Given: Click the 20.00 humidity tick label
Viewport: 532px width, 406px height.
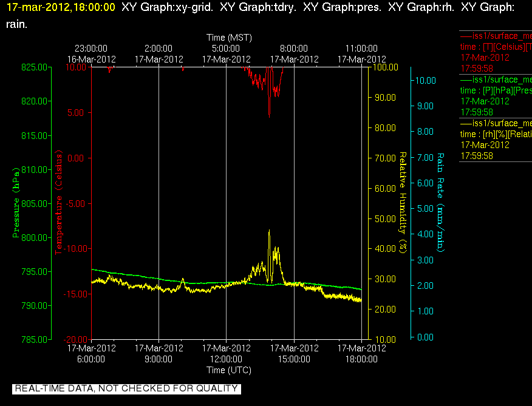Looking at the screenshot, I should (386, 310).
